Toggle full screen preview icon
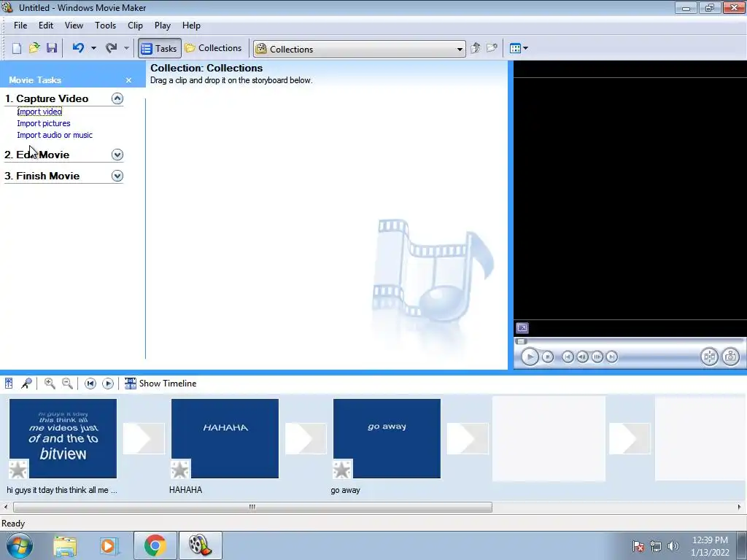Screen dimensions: 747x560 (522, 328)
